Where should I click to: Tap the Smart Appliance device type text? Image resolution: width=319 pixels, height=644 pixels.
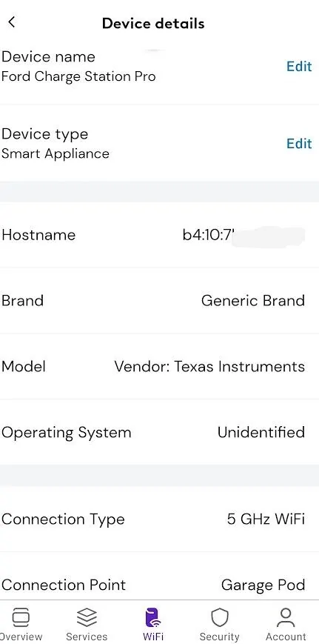(x=56, y=153)
